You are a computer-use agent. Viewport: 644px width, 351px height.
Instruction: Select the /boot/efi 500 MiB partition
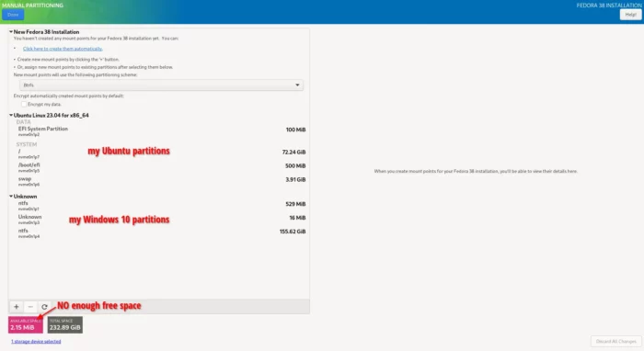pos(161,167)
